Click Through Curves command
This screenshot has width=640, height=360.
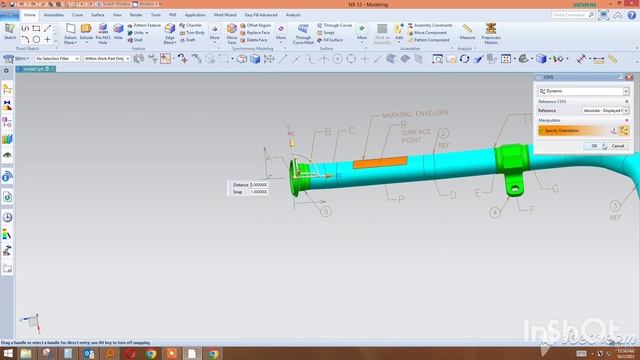click(335, 25)
